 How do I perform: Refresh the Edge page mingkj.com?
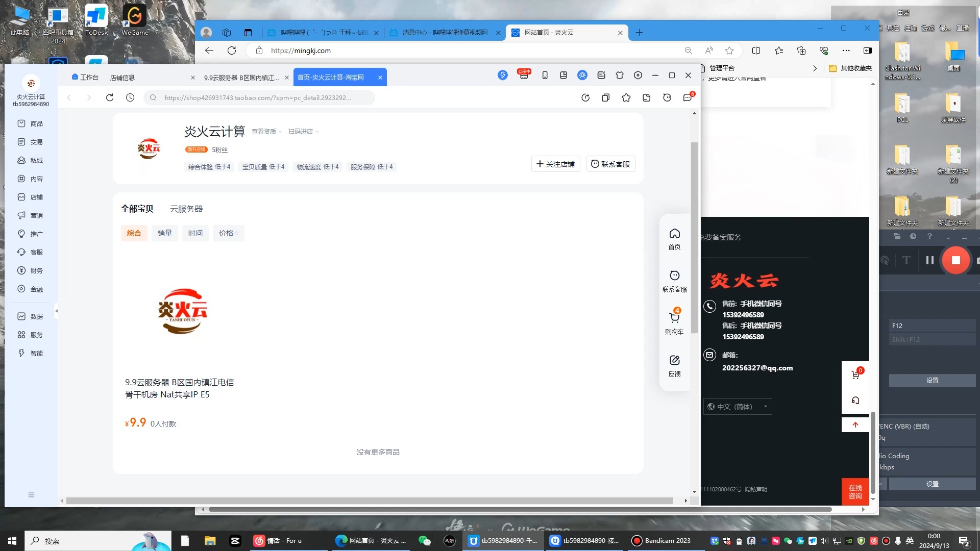click(x=232, y=51)
